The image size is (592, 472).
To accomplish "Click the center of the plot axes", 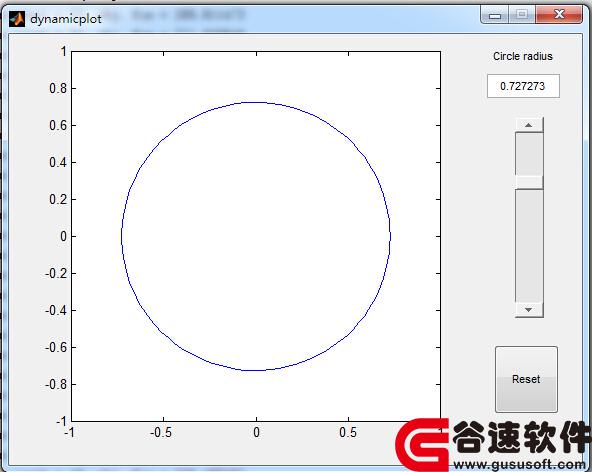I will 256,236.
